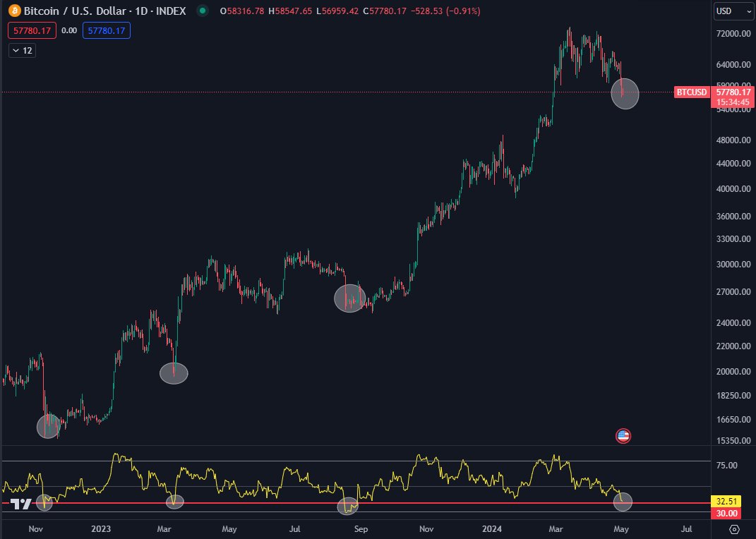This screenshot has width=756, height=539.
Task: Toggle the oversold circle on the RSI pane
Action: (622, 502)
